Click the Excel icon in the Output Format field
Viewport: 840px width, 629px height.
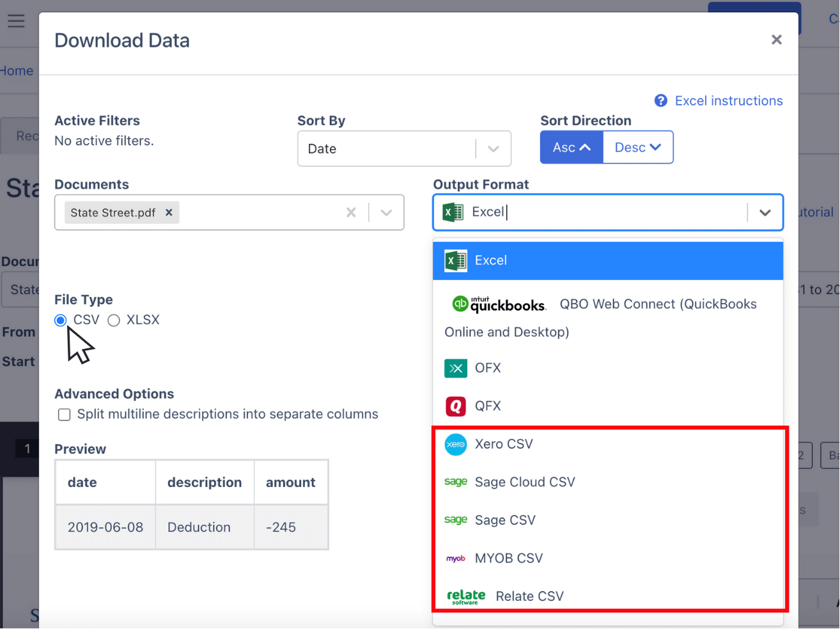click(453, 212)
